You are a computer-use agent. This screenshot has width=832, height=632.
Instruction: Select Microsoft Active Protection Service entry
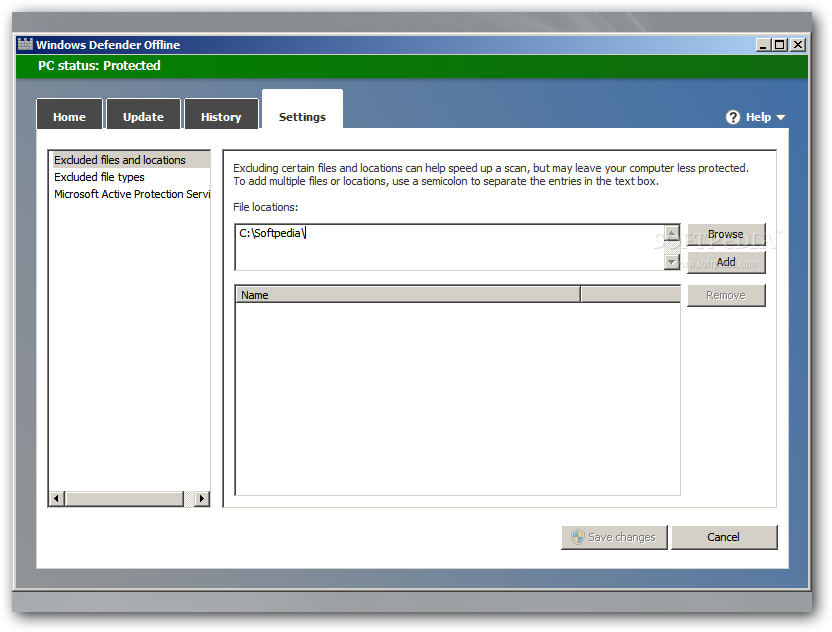[131, 194]
